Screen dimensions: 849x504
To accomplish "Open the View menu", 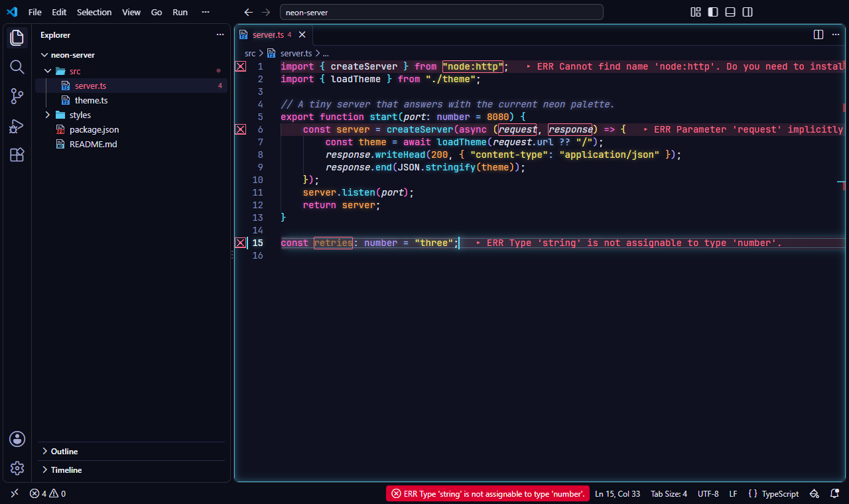I will 131,12.
